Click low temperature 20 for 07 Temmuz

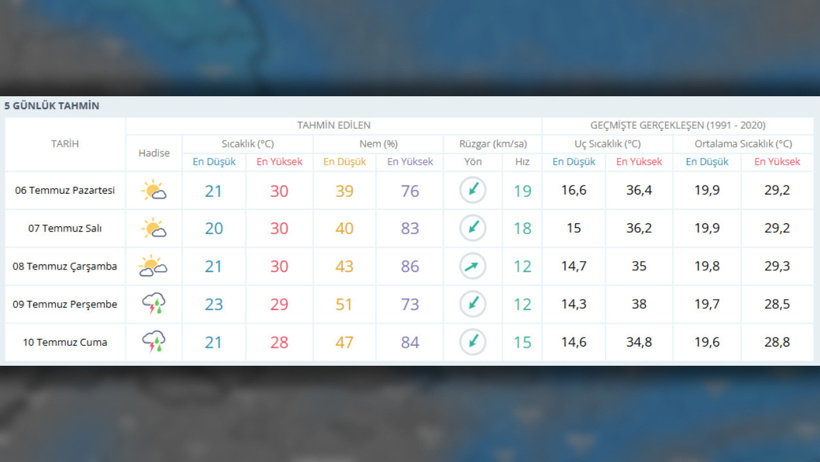pos(214,229)
